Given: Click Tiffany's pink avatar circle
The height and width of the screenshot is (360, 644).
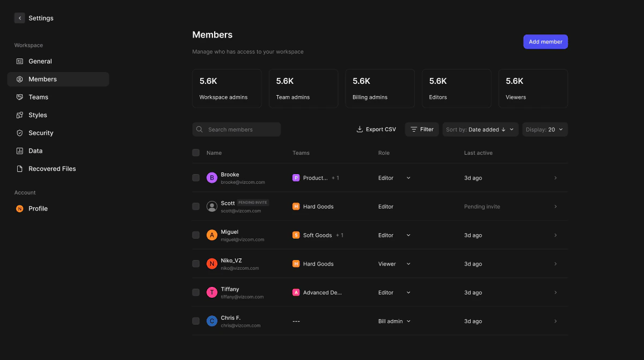Looking at the screenshot, I should pos(211,292).
